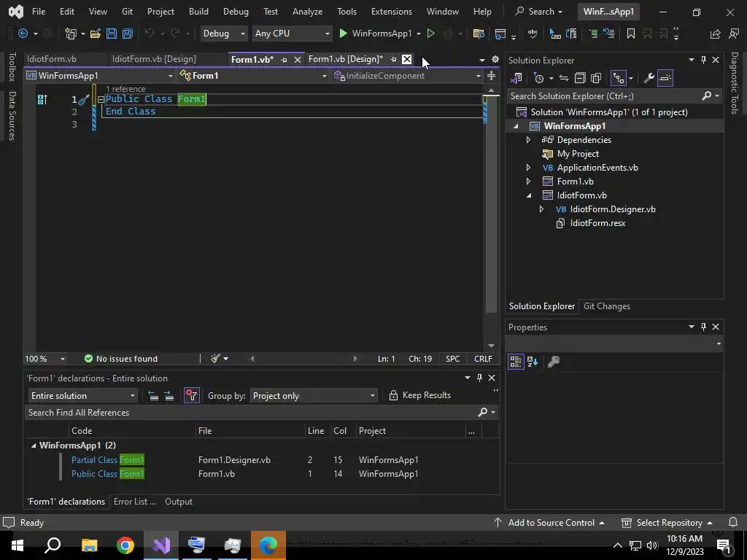Click the code cleanup broom icon
This screenshot has width=747, height=560.
[x=215, y=359]
